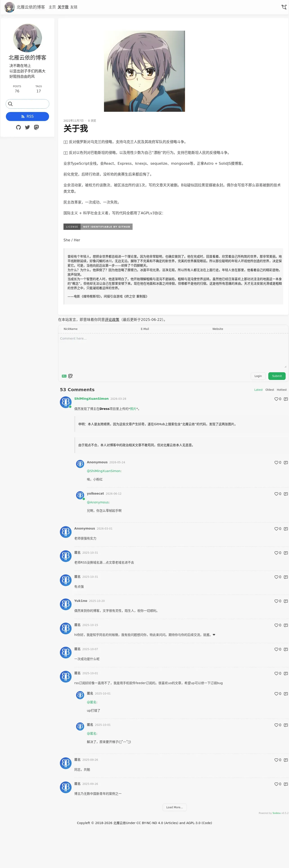Click reply icon on Yuk1no's comment
This screenshot has height=868, width=289.
286,601
